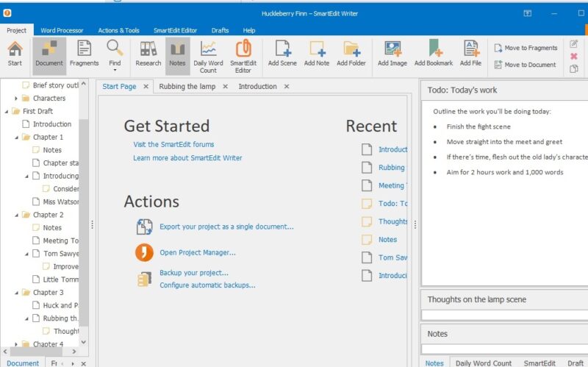This screenshot has width=588, height=367.
Task: Click tree horizontal scrollbar right arrow
Action: tap(74, 352)
